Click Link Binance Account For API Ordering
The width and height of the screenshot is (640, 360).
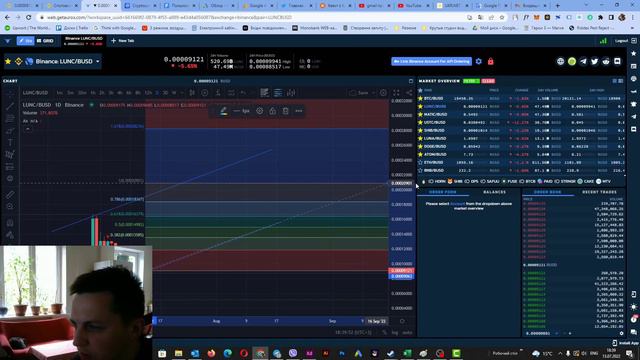pos(431,61)
